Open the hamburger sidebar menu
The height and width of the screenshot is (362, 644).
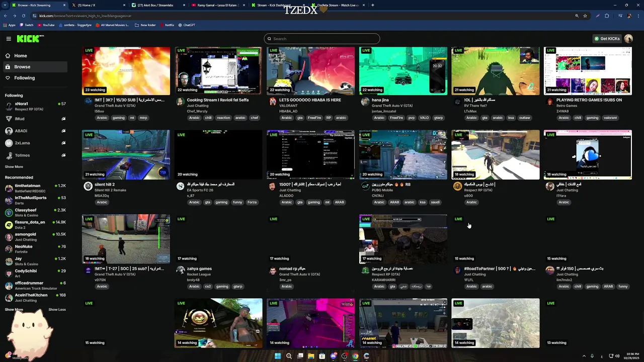[9, 39]
